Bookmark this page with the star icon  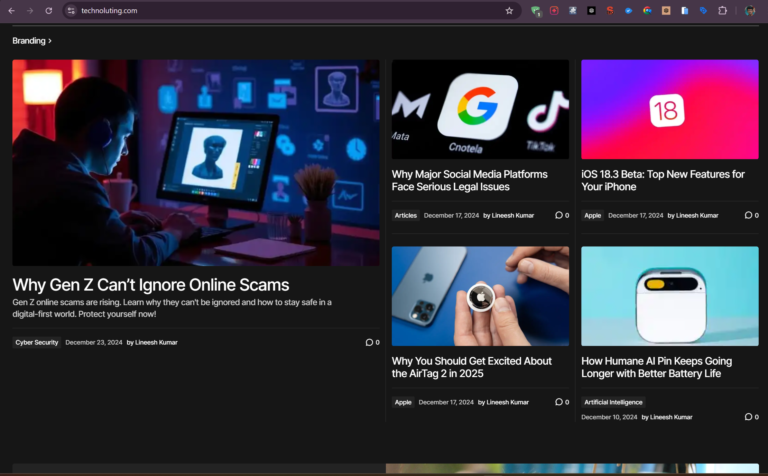pyautogui.click(x=509, y=10)
